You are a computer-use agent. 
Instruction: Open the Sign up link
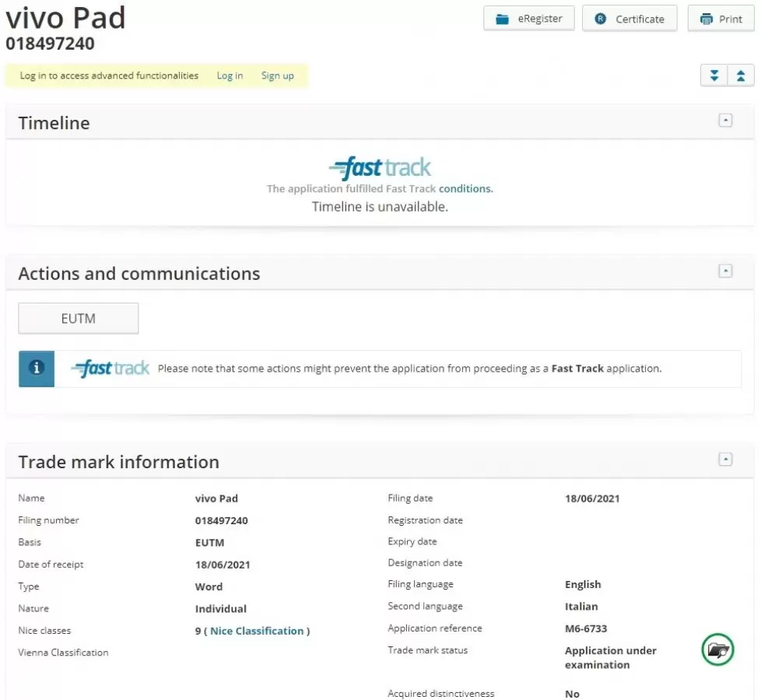(277, 75)
